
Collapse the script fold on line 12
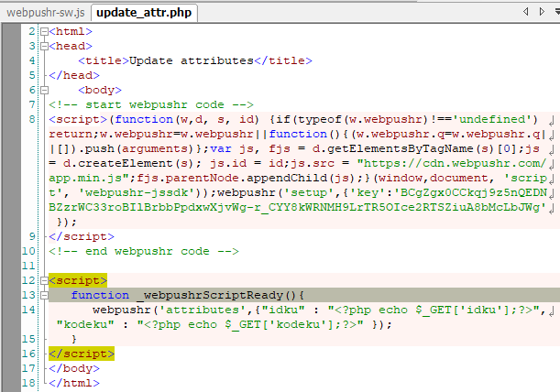coord(44,280)
